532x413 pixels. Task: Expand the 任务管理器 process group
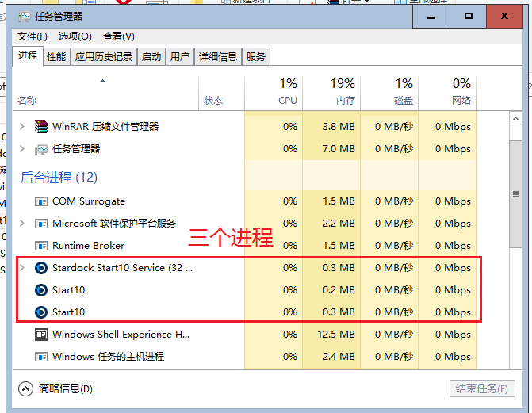coord(22,149)
